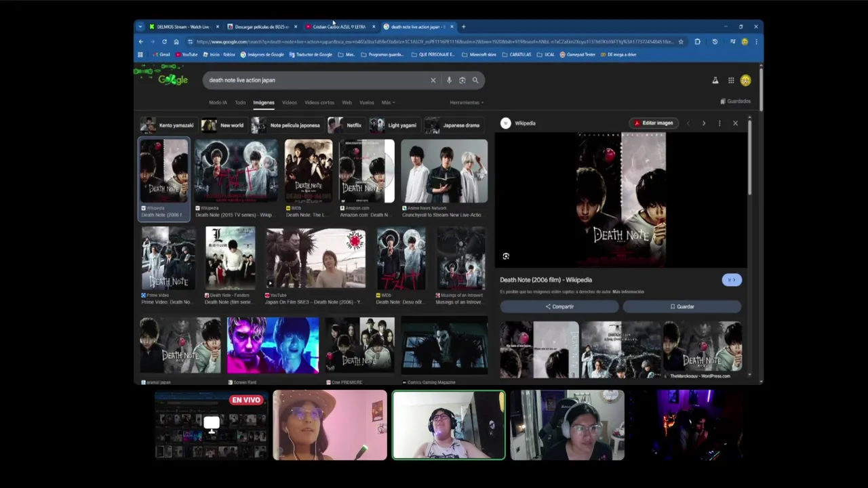Image resolution: width=868 pixels, height=488 pixels.
Task: Show the previous image in the preview
Action: pyautogui.click(x=688, y=123)
